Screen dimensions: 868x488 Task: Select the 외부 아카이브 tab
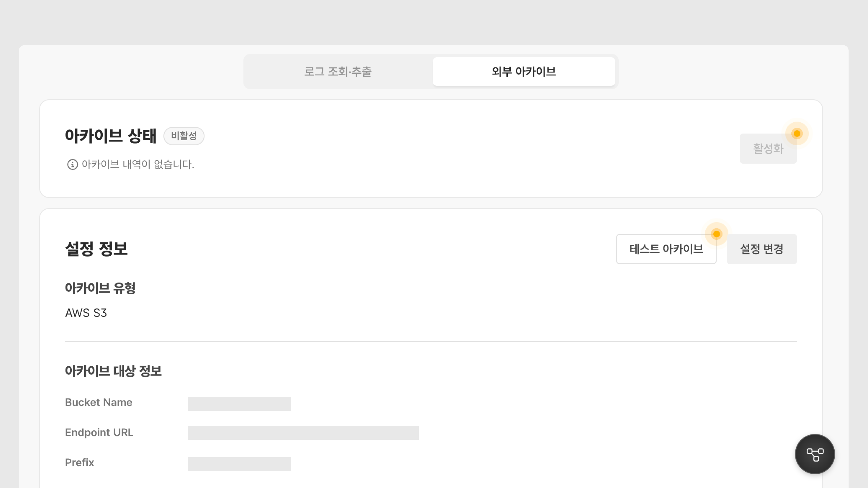(x=524, y=72)
